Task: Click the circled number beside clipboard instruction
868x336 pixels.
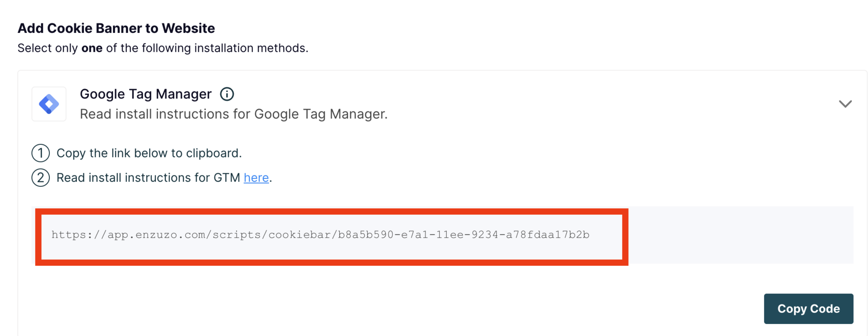Action: (41, 153)
